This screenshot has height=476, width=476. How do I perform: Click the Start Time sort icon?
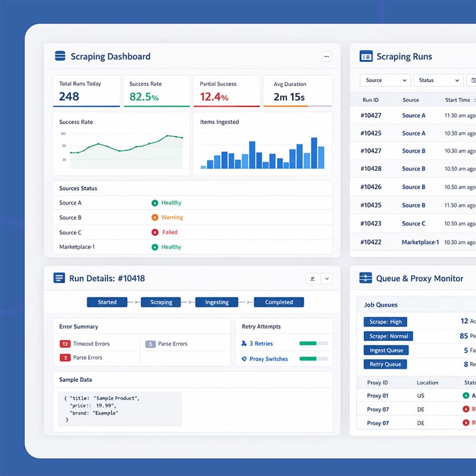point(473,99)
